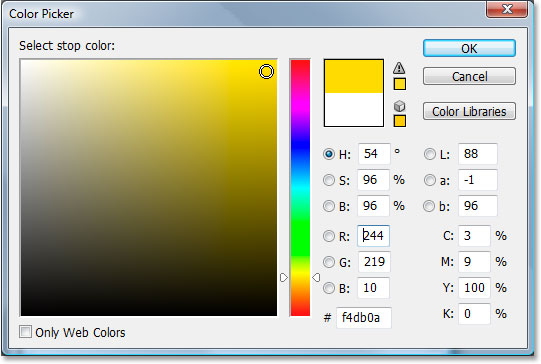Screen dimensions: 541x364
Task: Select the S saturation radio button
Action: point(329,180)
